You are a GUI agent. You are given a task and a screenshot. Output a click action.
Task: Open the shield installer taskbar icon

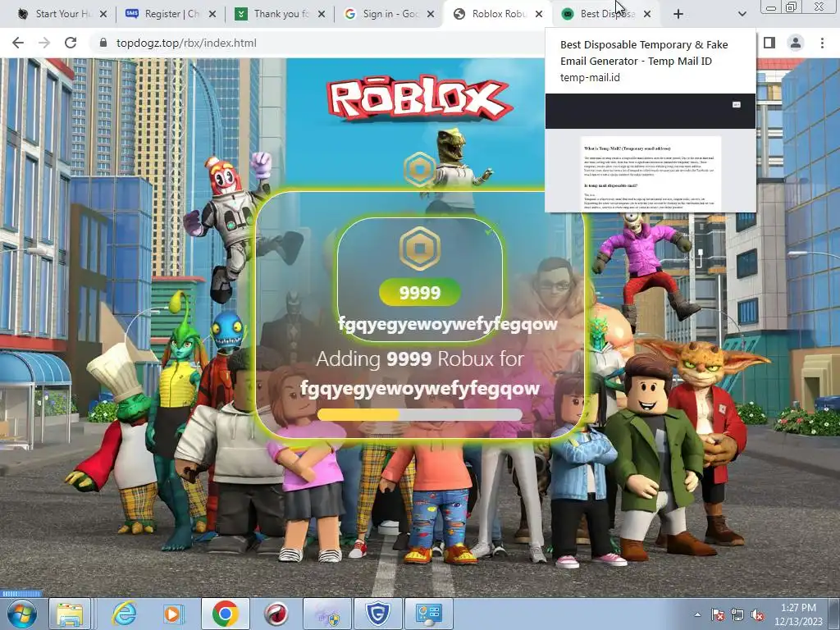point(327,614)
